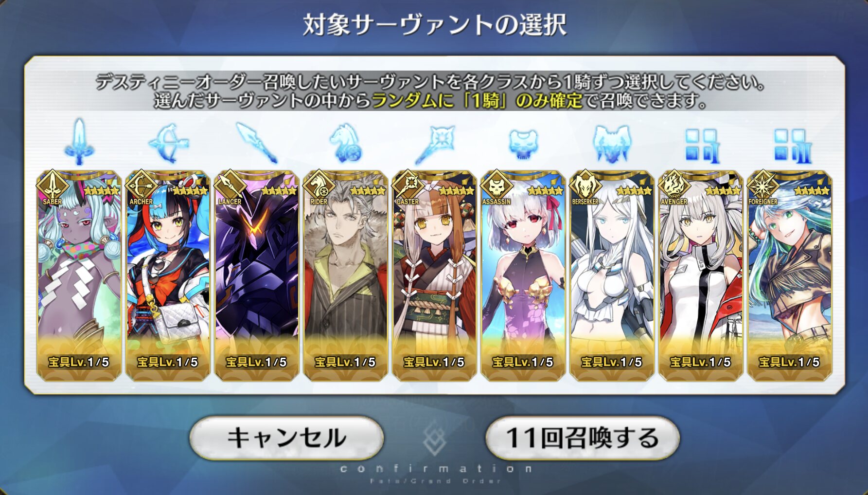Select the dark armored Lancer card
The image size is (868, 495).
coord(257,275)
